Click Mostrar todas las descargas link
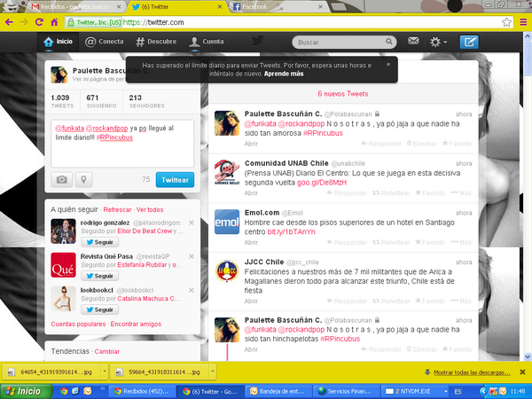The width and height of the screenshot is (532, 399). coord(472,372)
